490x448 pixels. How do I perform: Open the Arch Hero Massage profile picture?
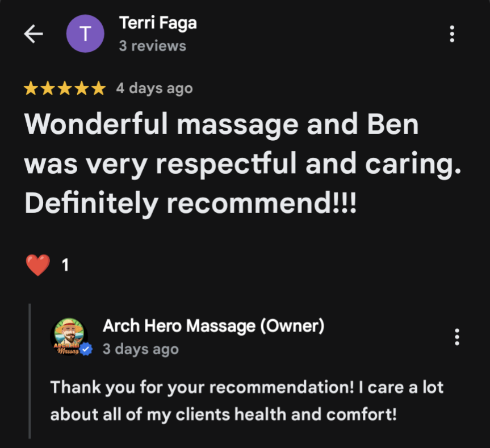[69, 337]
